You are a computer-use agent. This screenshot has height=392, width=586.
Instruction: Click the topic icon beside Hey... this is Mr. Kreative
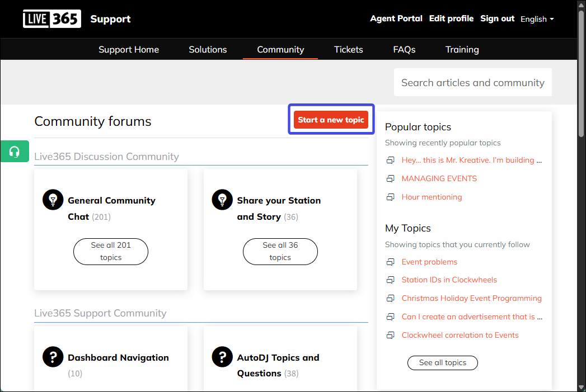coord(390,160)
